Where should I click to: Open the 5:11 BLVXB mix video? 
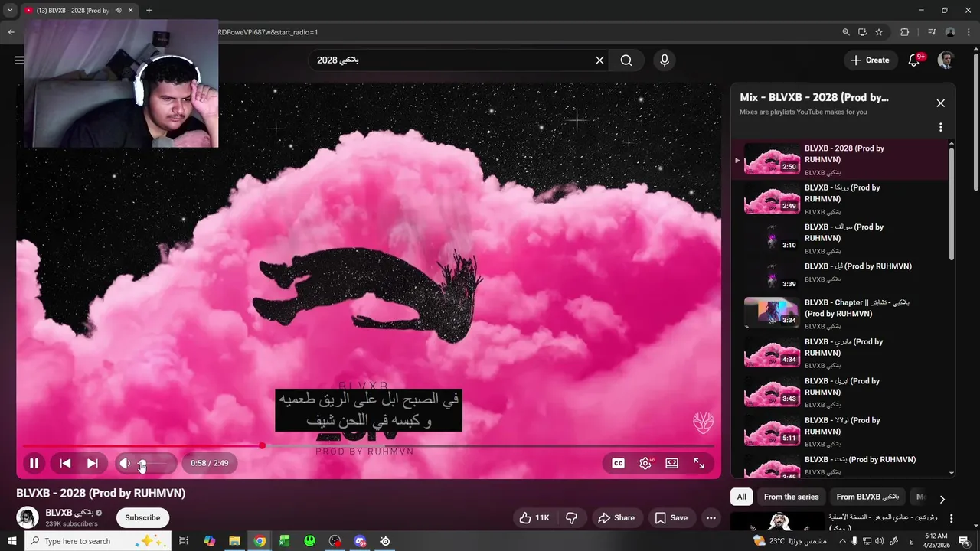[x=840, y=431]
